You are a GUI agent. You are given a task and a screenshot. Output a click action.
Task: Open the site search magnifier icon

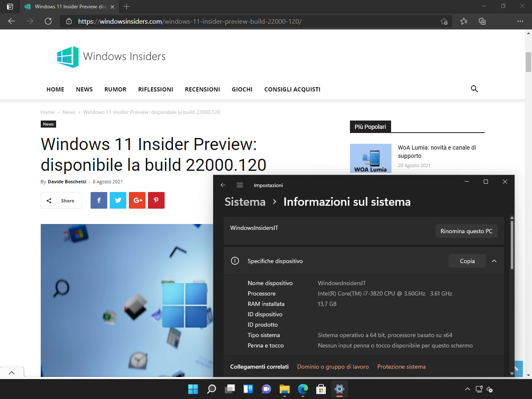(x=474, y=89)
